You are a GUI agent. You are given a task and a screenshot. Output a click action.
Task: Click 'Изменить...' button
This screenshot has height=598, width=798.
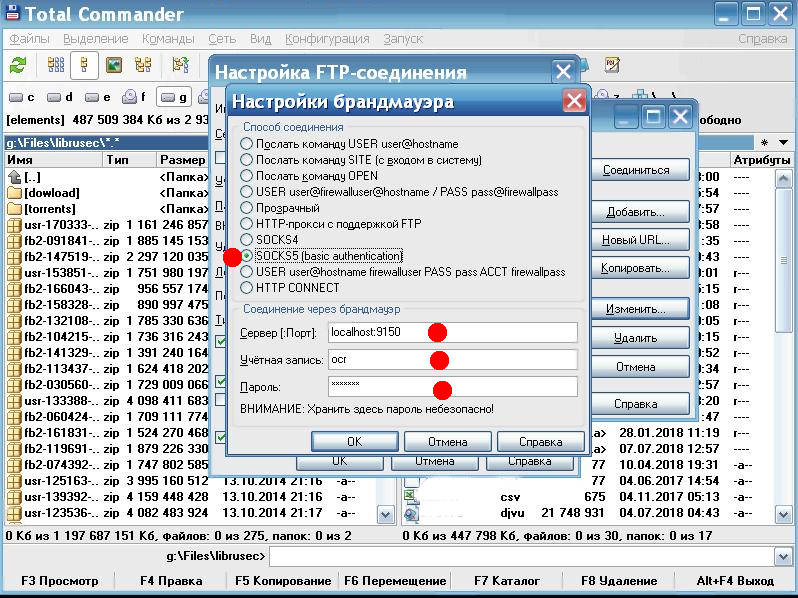coord(639,309)
